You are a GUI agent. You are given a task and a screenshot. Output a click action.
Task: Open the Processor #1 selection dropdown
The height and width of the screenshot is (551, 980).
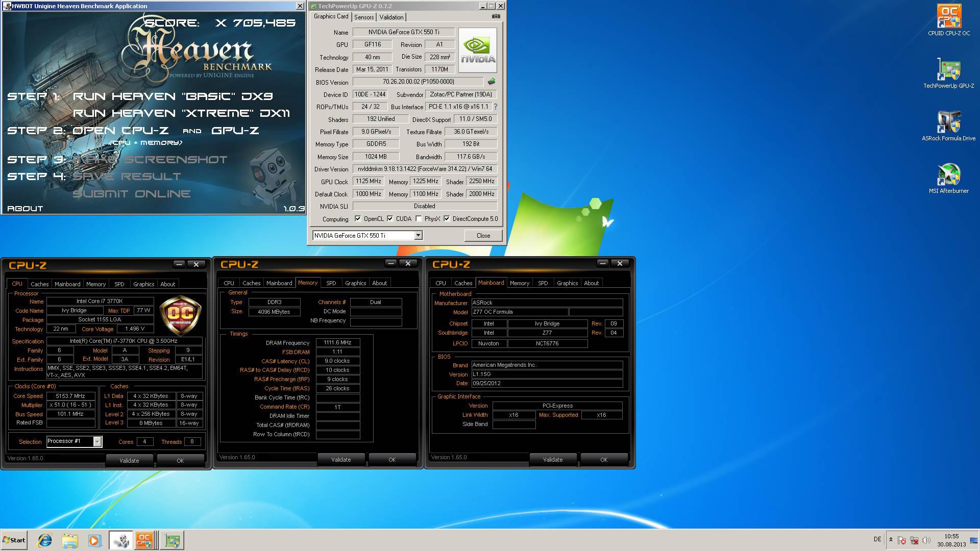click(x=97, y=442)
